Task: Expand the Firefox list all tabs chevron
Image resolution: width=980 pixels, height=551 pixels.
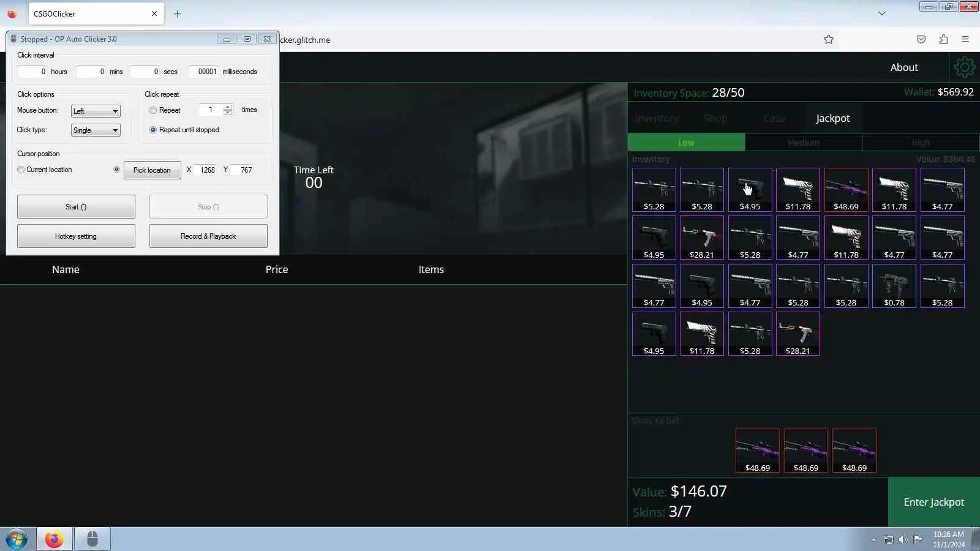Action: (x=882, y=13)
